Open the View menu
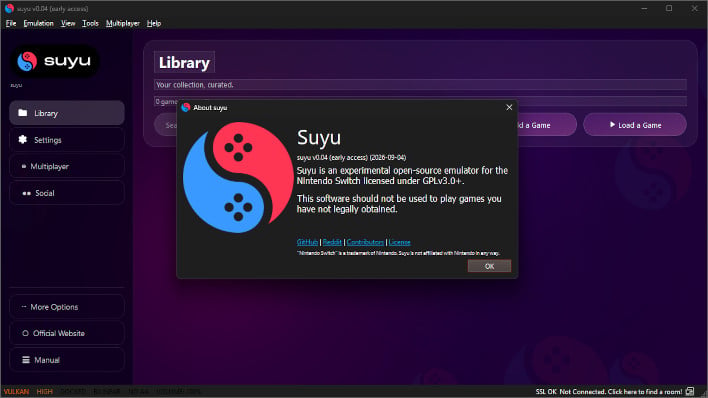Image resolution: width=708 pixels, height=398 pixels. pos(68,23)
